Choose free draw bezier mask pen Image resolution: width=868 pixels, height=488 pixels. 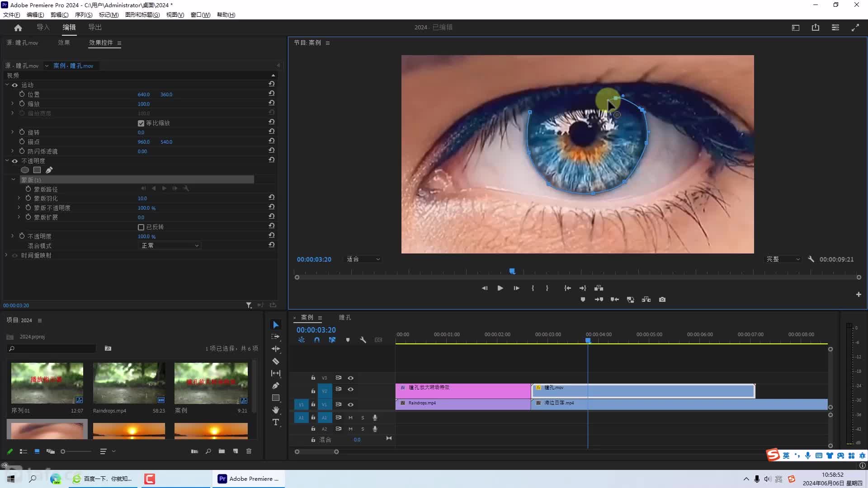click(49, 170)
